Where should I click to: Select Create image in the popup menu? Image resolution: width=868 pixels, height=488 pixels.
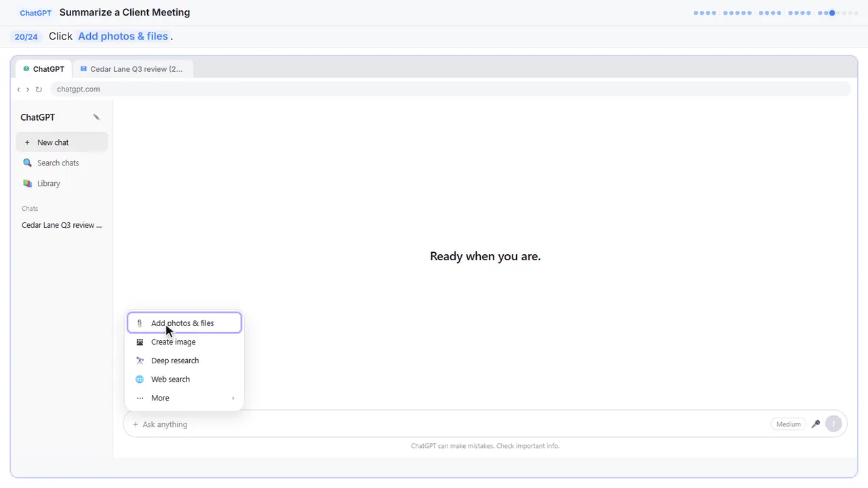(x=184, y=342)
